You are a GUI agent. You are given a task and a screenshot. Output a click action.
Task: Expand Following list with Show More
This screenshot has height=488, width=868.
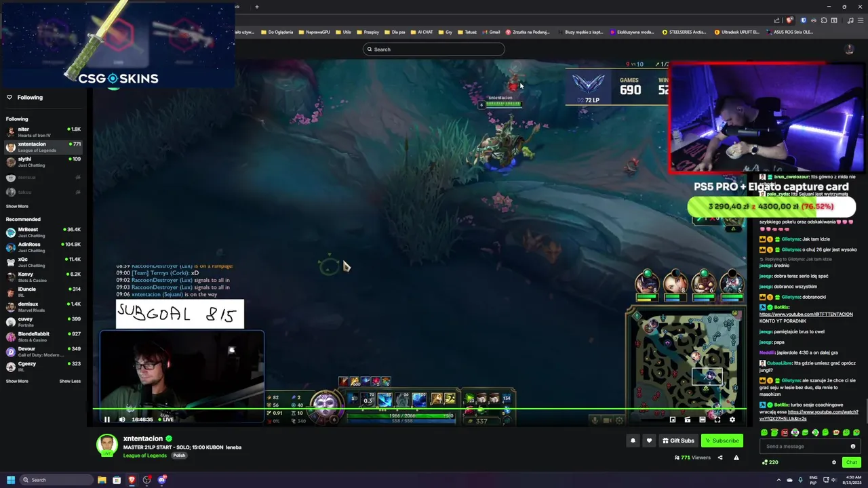click(17, 206)
